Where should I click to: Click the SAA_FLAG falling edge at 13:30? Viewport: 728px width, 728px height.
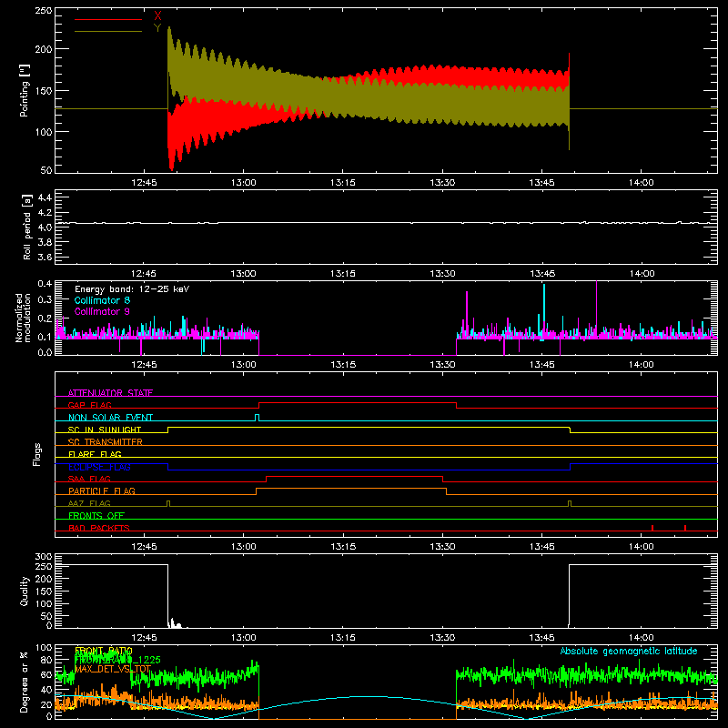click(443, 480)
